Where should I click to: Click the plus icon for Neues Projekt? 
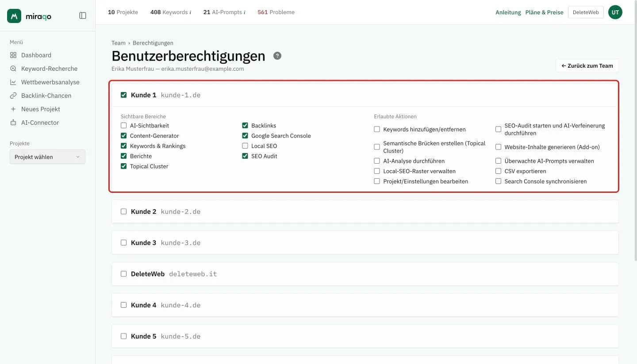click(13, 109)
